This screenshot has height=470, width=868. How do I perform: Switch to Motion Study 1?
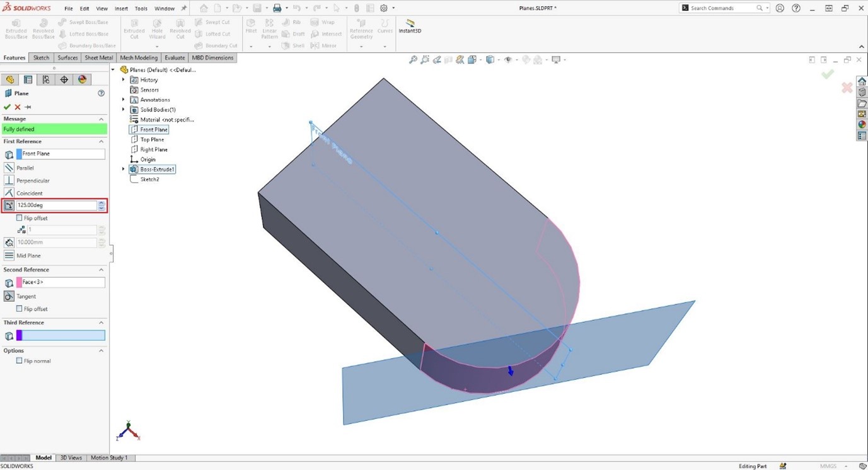coord(110,457)
